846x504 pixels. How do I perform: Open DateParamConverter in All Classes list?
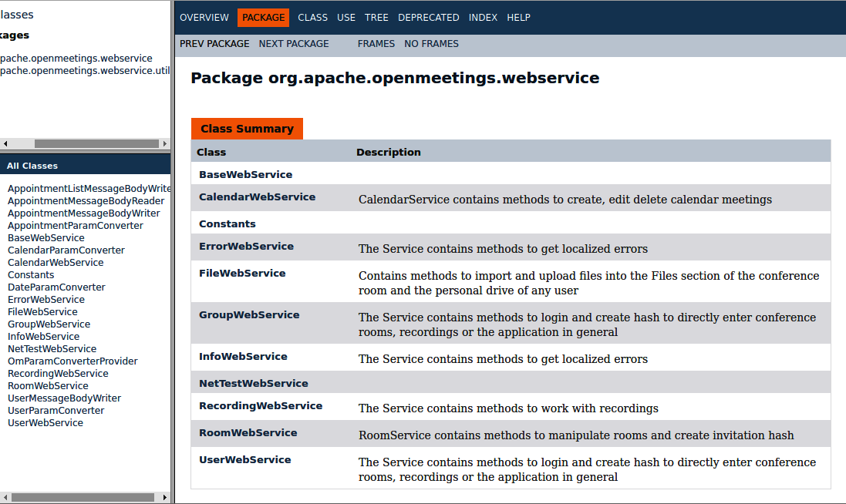coord(56,287)
